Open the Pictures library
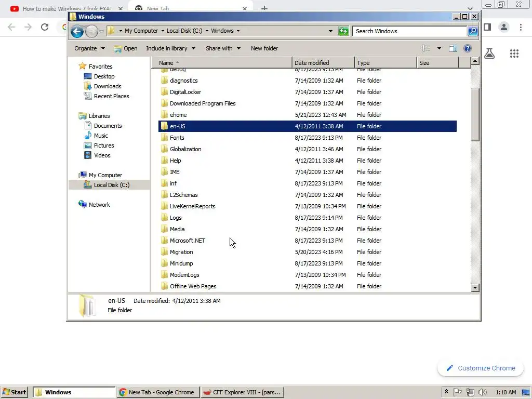The image size is (532, 399). [x=104, y=145]
